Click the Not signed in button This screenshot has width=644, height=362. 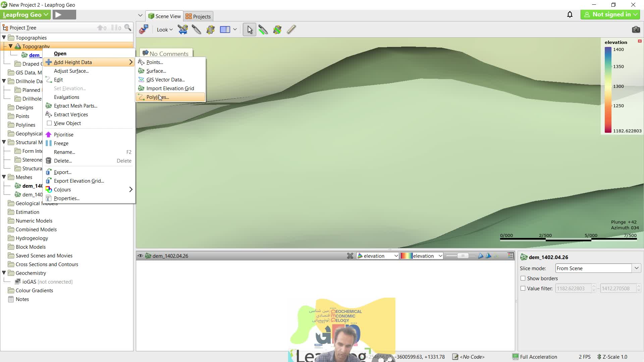pos(610,14)
